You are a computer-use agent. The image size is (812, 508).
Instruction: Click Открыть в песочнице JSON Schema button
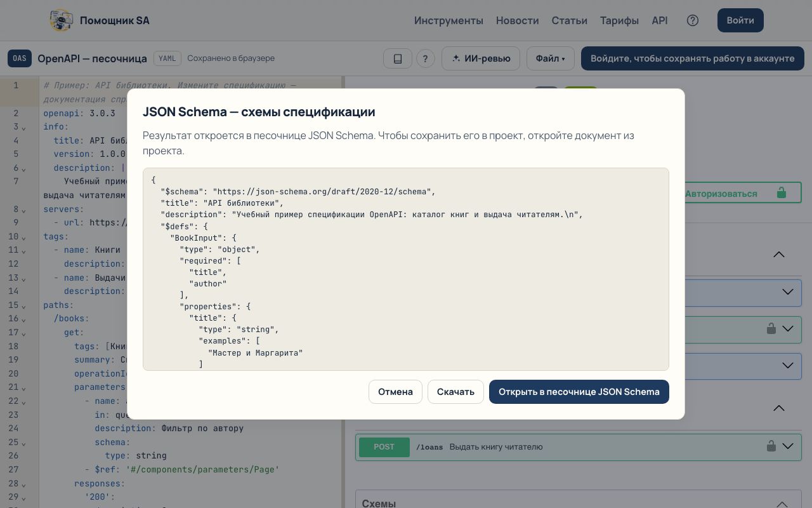coord(579,392)
